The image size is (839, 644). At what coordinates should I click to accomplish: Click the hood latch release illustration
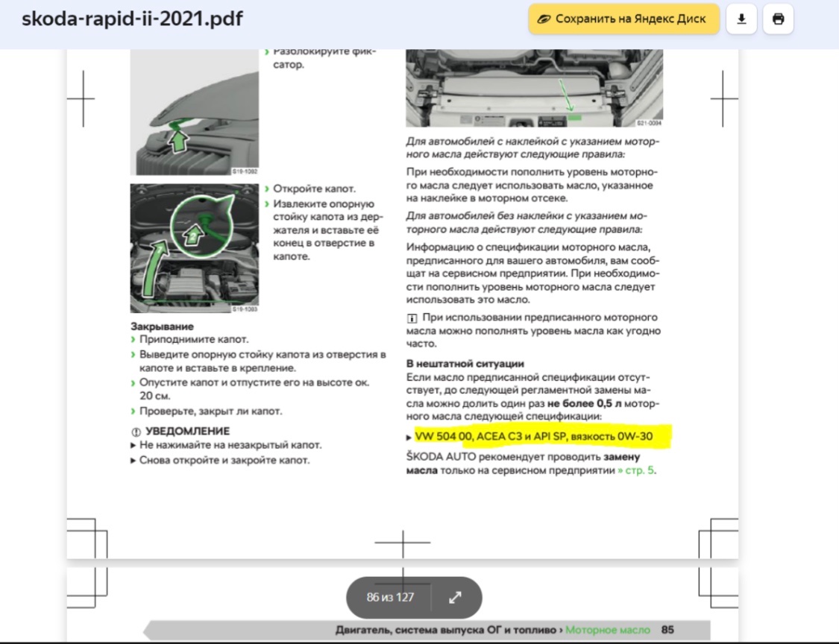pyautogui.click(x=194, y=113)
